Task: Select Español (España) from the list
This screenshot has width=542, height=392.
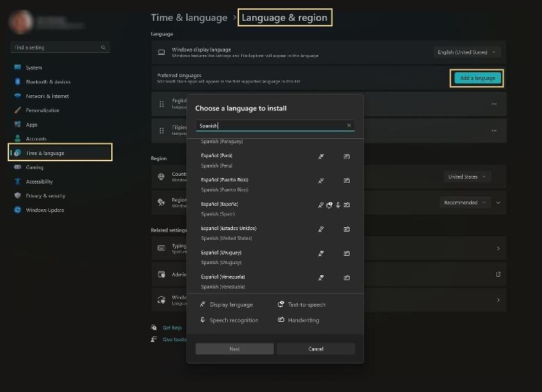Action: point(274,209)
